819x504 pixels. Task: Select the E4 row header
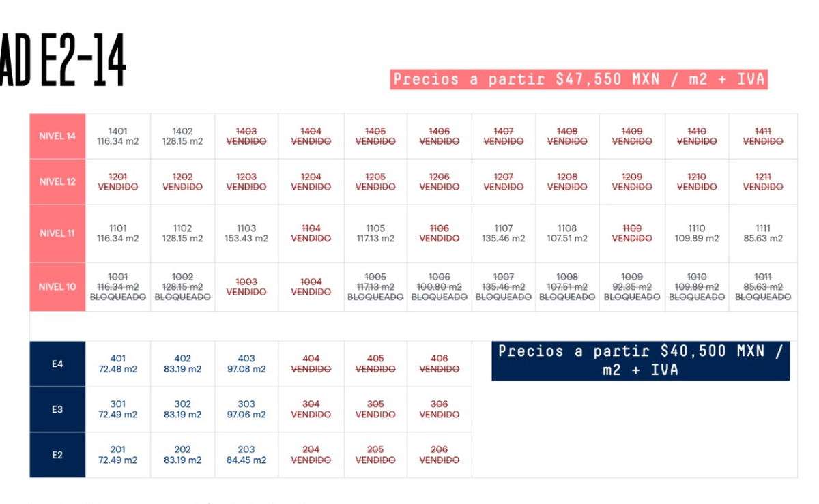coord(57,364)
